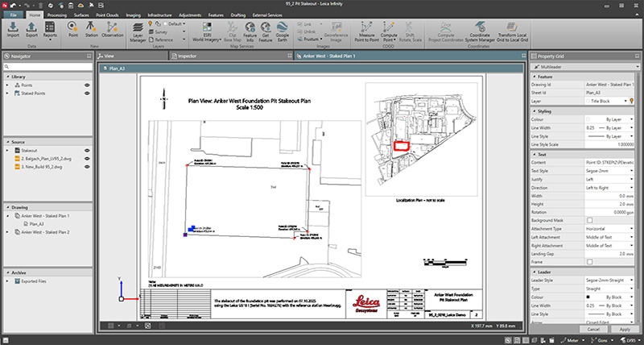644x345 pixels.
Task: Expand the Stakeout source tree node
Action: 7,150
